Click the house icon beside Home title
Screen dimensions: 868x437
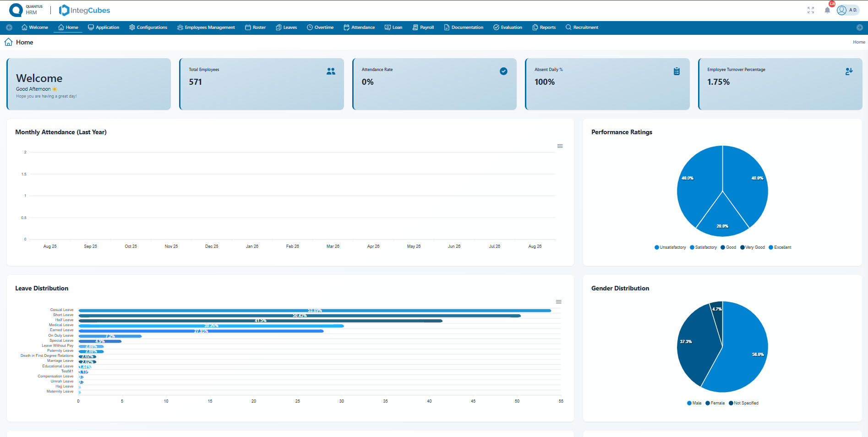pos(9,42)
